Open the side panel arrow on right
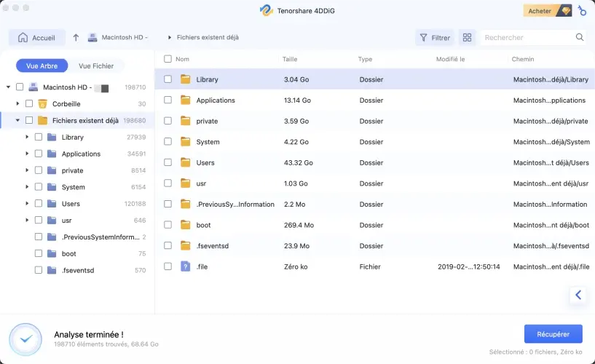This screenshot has height=364, width=595. (x=578, y=295)
